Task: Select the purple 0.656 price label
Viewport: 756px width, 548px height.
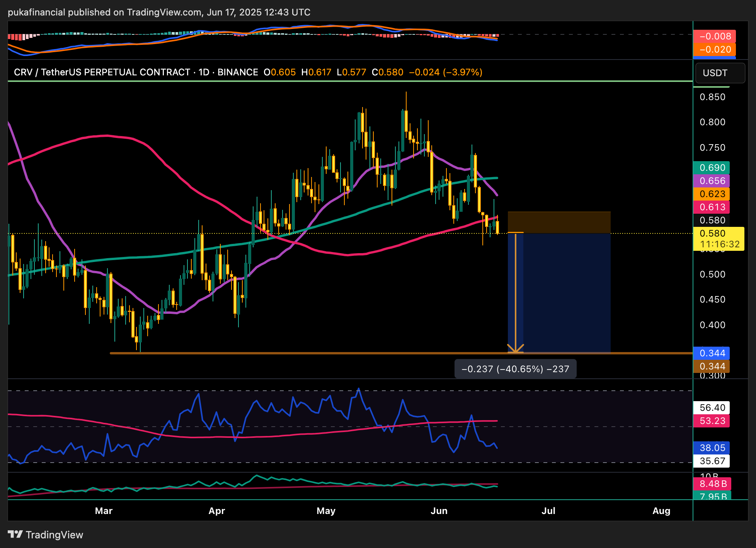Action: tap(712, 181)
